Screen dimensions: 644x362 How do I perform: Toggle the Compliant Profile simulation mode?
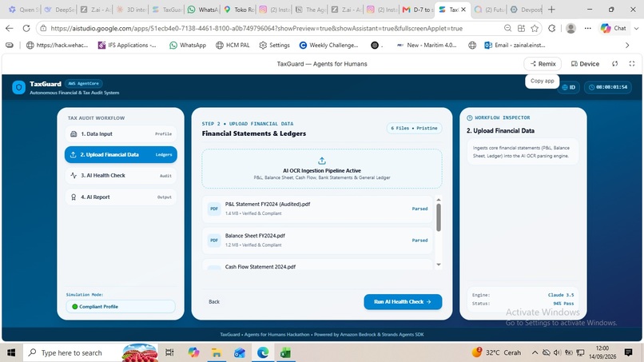click(x=121, y=307)
